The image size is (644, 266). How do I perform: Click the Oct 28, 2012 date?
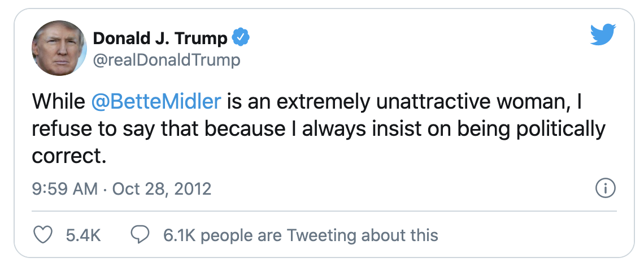coord(162,189)
